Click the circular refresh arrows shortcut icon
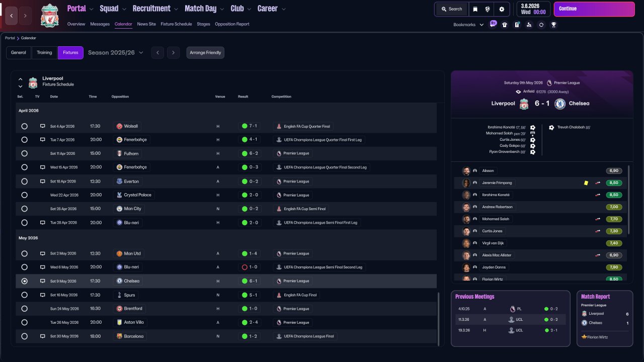This screenshot has height=362, width=644. (x=541, y=25)
